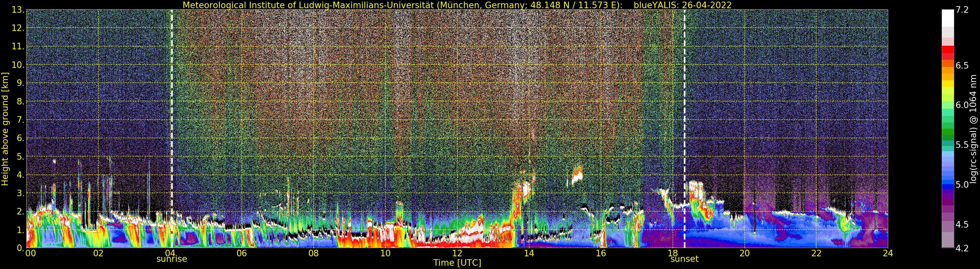This screenshot has width=980, height=269.
Task: Click the time axis tick label 06
Action: pyautogui.click(x=242, y=253)
